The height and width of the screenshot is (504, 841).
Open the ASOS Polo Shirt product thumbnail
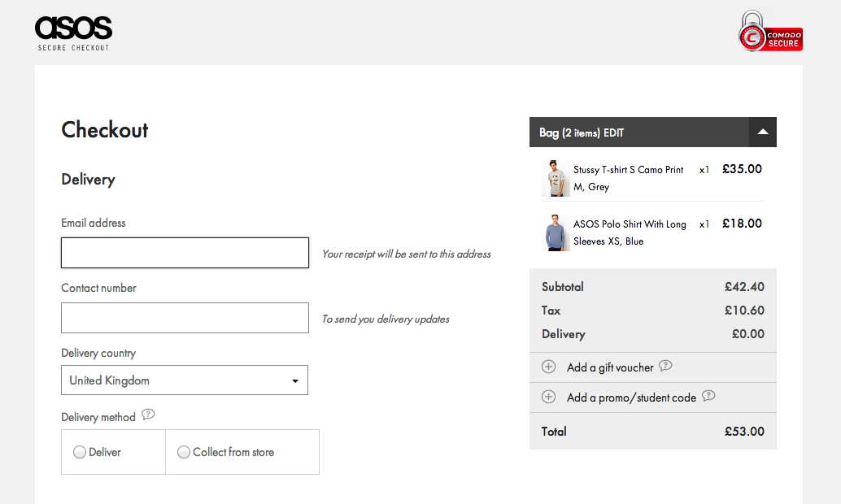point(556,232)
